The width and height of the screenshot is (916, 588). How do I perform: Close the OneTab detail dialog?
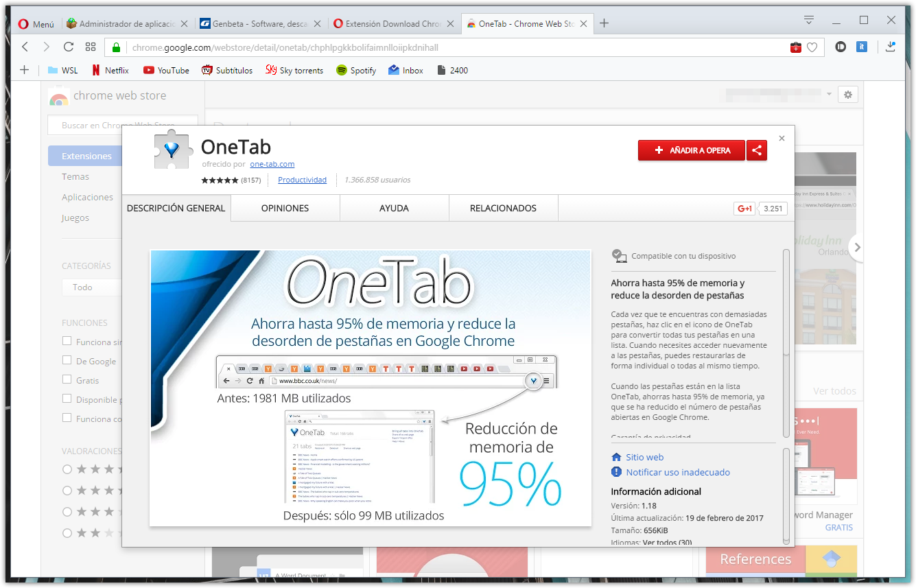tap(782, 138)
